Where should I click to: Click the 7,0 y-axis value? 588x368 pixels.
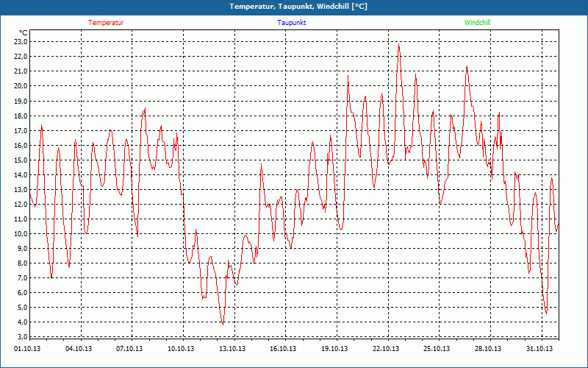(23, 278)
